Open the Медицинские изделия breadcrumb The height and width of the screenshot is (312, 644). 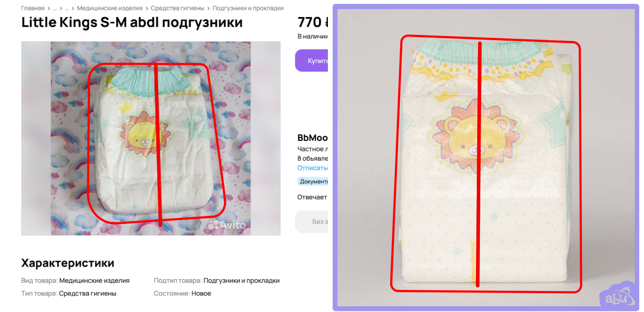click(110, 8)
